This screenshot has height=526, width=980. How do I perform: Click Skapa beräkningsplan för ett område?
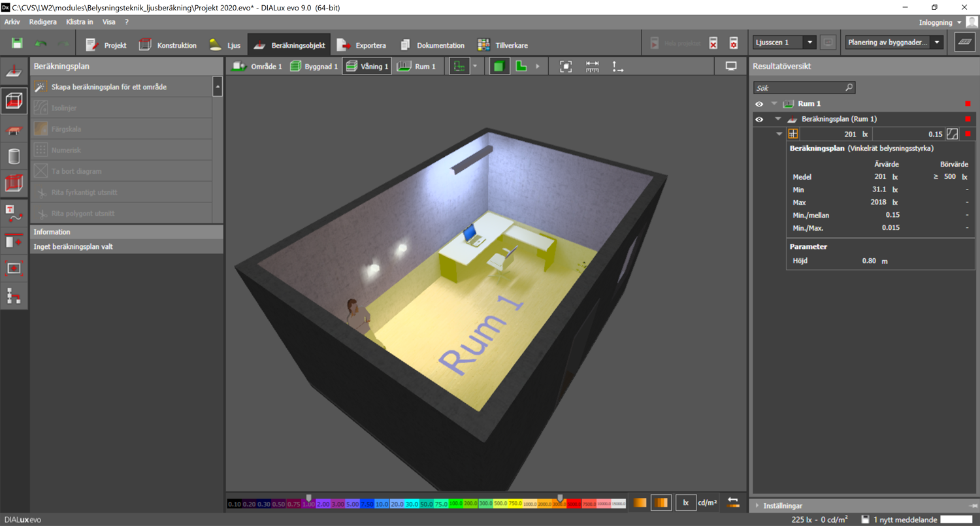coord(108,87)
